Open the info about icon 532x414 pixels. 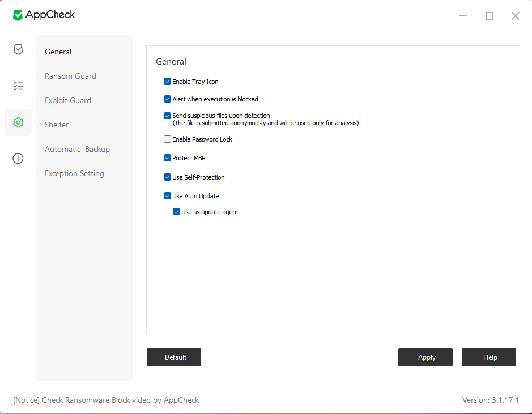[x=18, y=159]
